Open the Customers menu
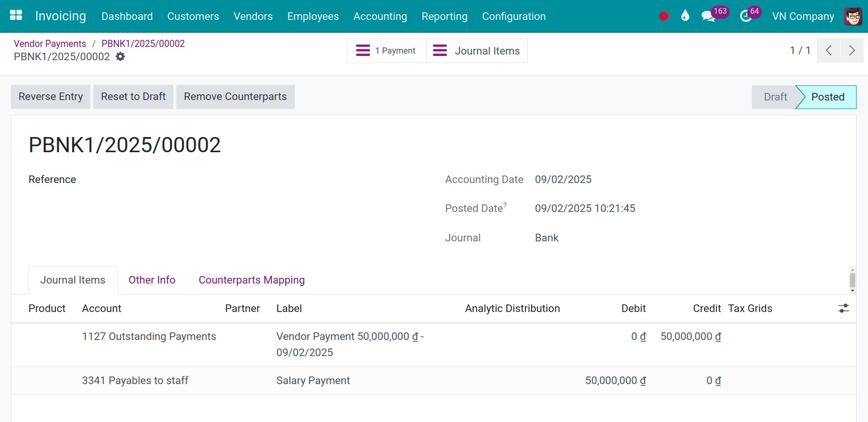 tap(193, 16)
